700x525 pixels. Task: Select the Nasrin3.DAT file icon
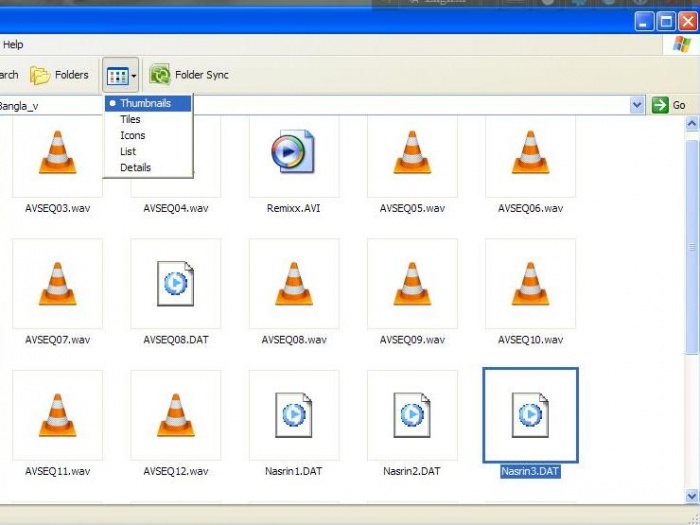coord(530,415)
